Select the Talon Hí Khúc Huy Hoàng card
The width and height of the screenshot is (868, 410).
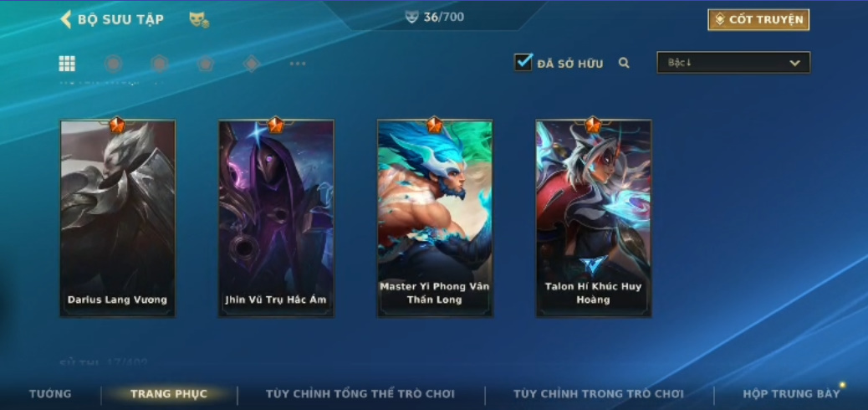click(x=594, y=218)
